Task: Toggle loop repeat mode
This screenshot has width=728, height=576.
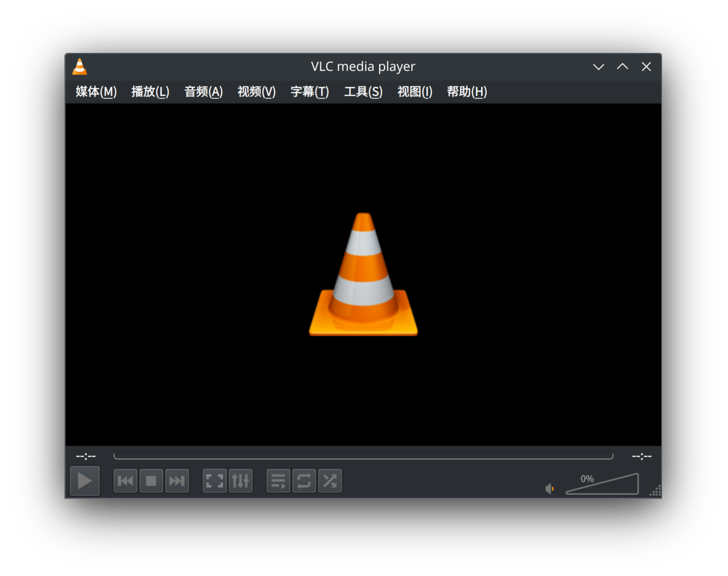Action: (x=304, y=481)
